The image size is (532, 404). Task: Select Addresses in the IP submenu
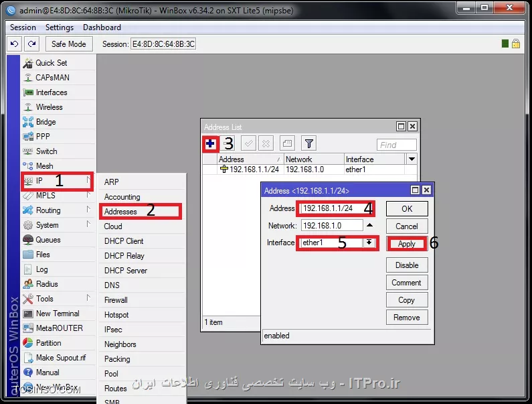click(x=141, y=212)
